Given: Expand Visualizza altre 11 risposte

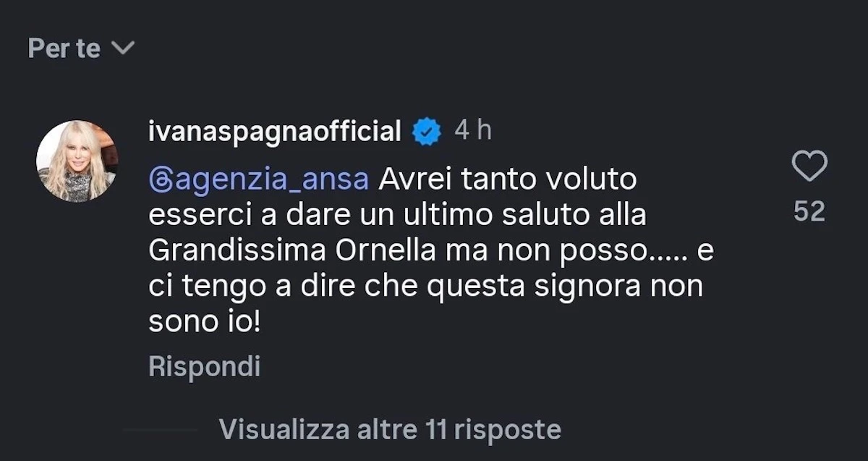Looking at the screenshot, I should pos(390,430).
